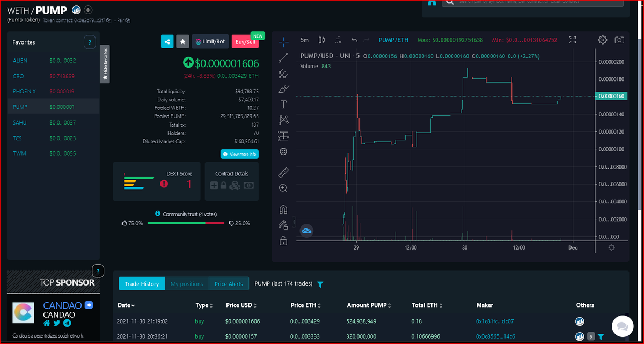Open the Trade History tab
The width and height of the screenshot is (644, 344).
pos(142,284)
